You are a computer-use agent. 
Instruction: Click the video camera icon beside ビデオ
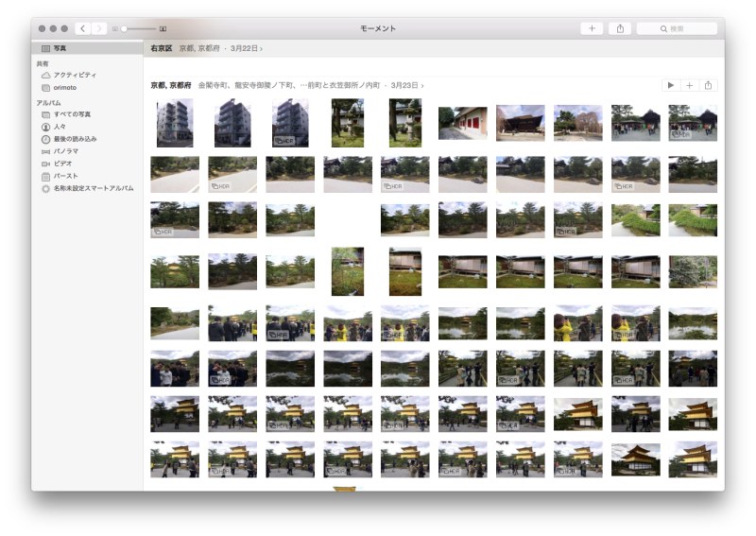(45, 164)
